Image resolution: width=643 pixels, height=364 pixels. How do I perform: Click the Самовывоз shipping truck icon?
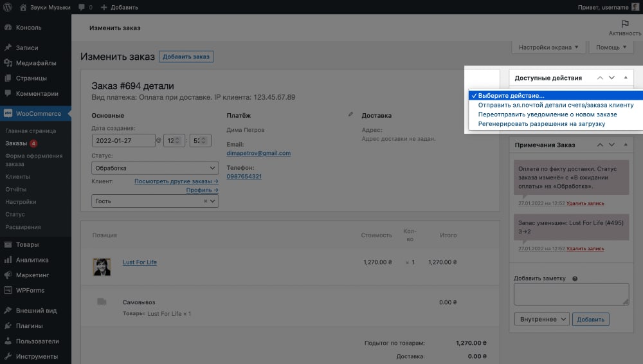[102, 302]
